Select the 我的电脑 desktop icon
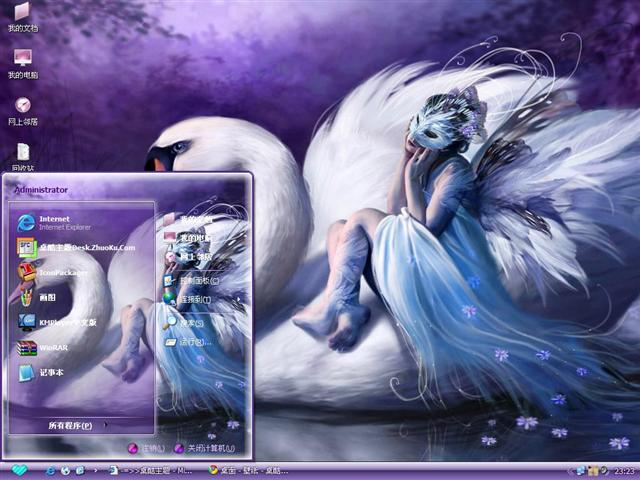 tap(23, 64)
